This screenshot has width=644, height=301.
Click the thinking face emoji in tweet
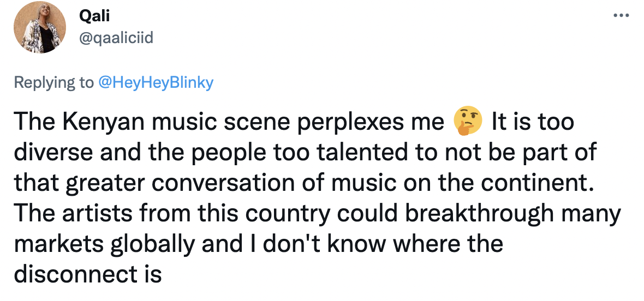pyautogui.click(x=468, y=122)
